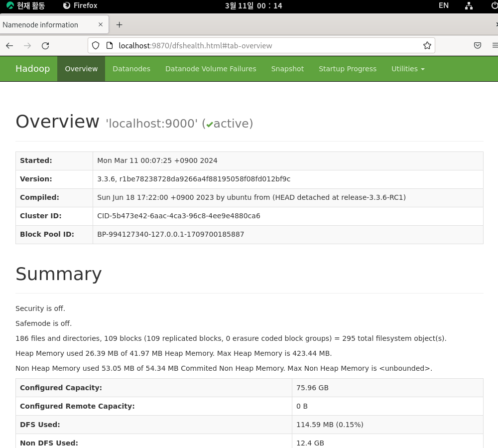Go back with the browser back arrow

9,46
